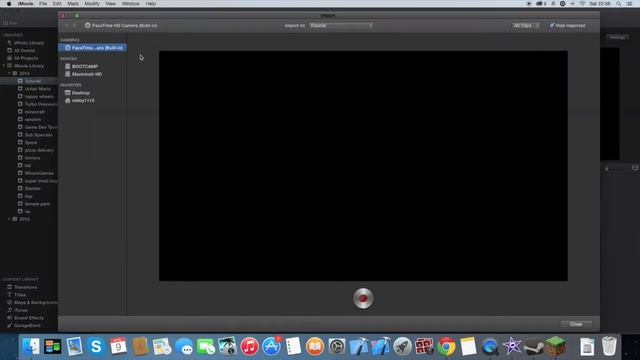Open the Help menu
This screenshot has height=360, width=640.
point(151,4)
